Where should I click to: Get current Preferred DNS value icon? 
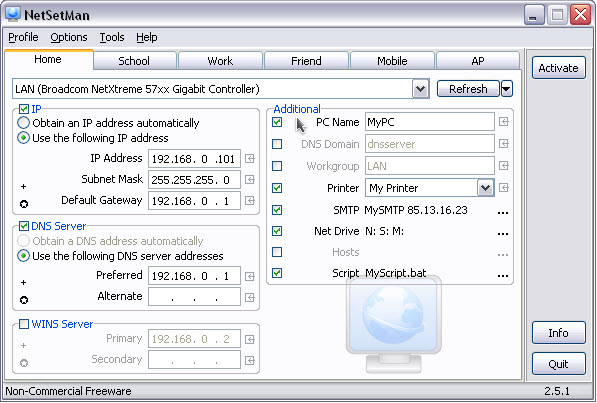click(250, 276)
